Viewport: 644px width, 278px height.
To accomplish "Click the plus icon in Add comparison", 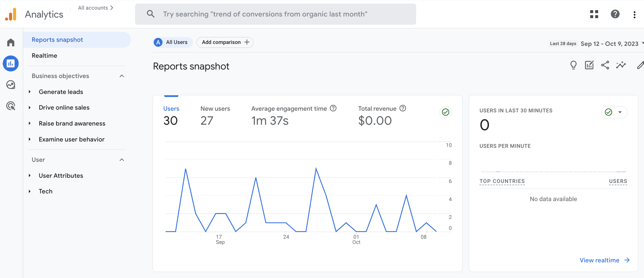I will [x=247, y=42].
